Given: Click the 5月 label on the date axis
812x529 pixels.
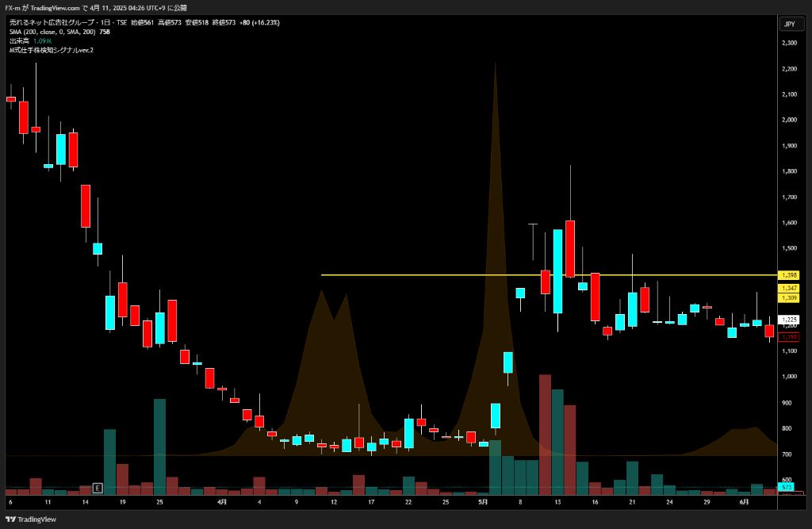Looking at the screenshot, I should click(x=483, y=501).
